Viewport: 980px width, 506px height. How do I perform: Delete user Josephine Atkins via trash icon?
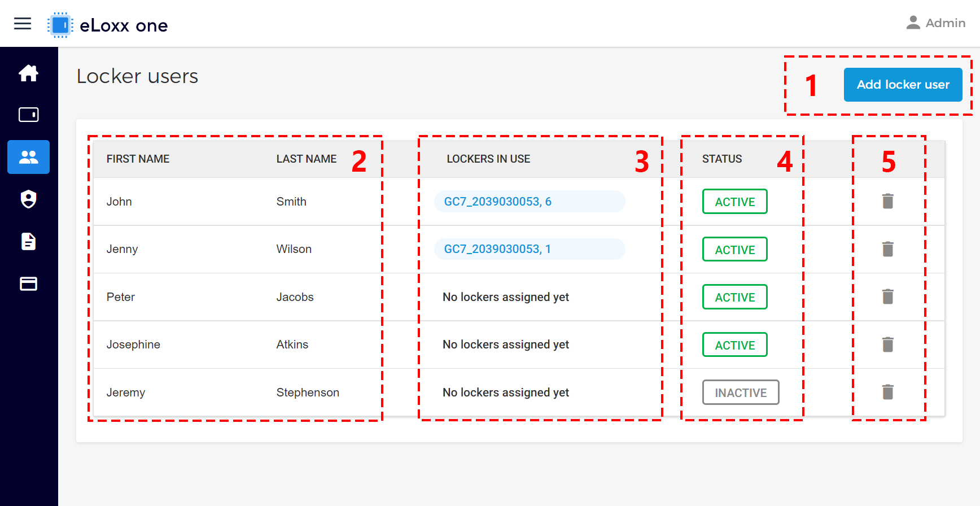(888, 344)
